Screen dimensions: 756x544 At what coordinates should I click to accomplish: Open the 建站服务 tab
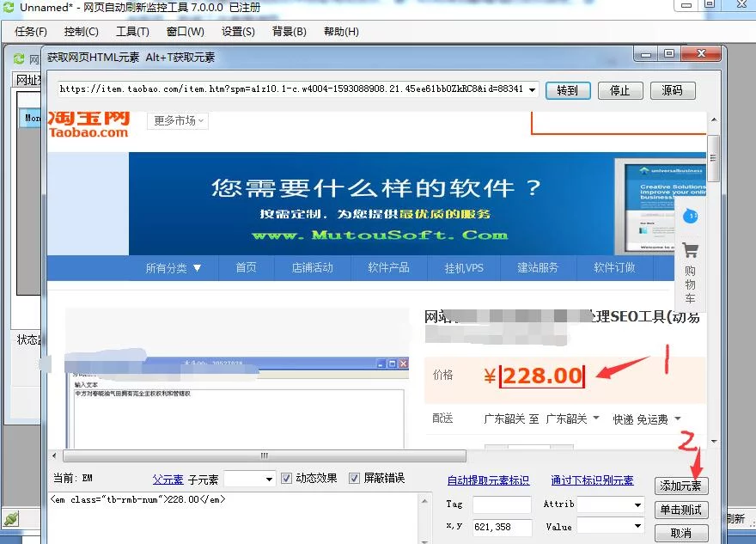coord(538,267)
